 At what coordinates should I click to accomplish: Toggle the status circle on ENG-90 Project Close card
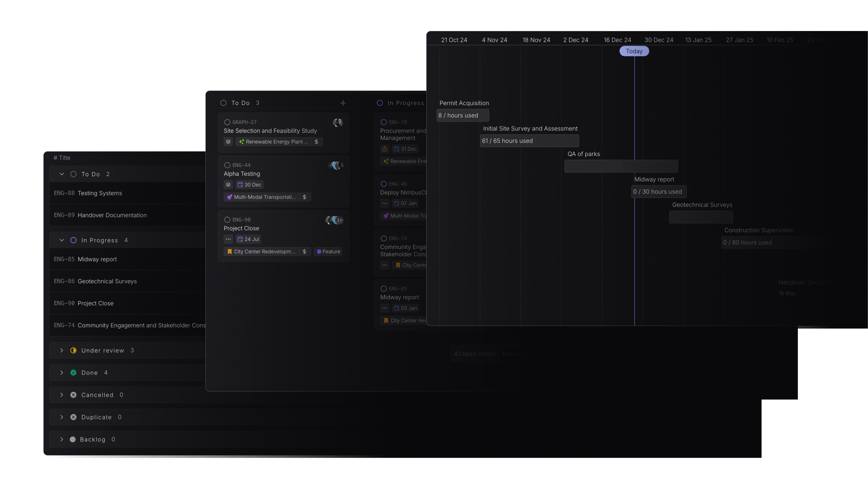click(x=227, y=220)
